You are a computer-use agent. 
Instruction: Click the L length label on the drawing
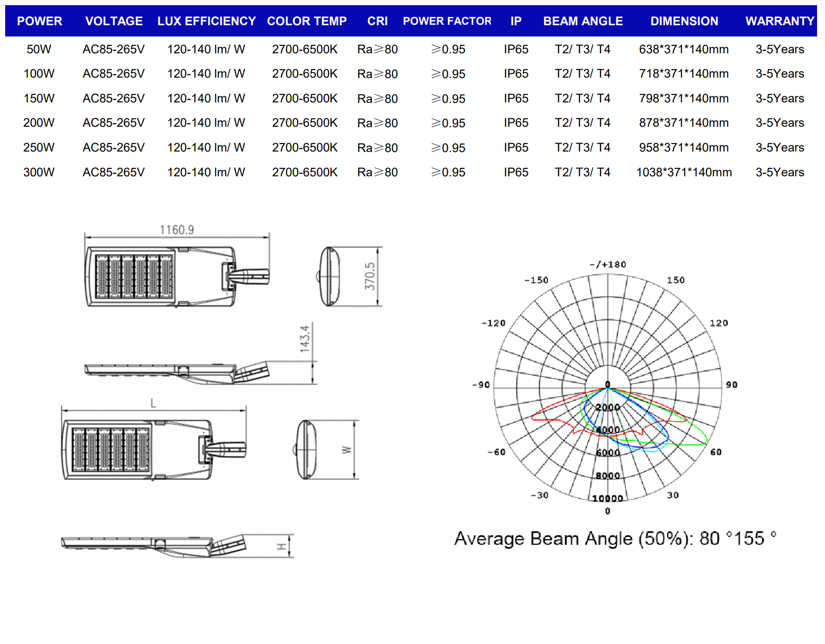click(x=153, y=403)
